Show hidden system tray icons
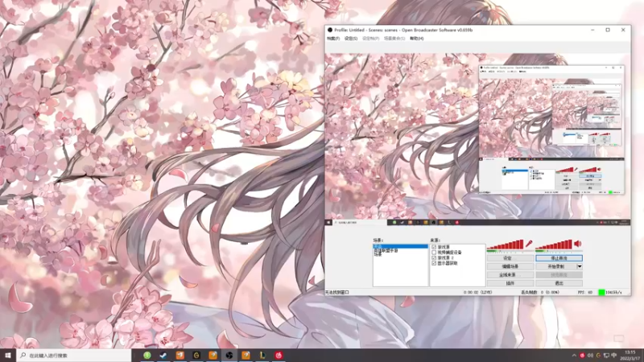 574,356
